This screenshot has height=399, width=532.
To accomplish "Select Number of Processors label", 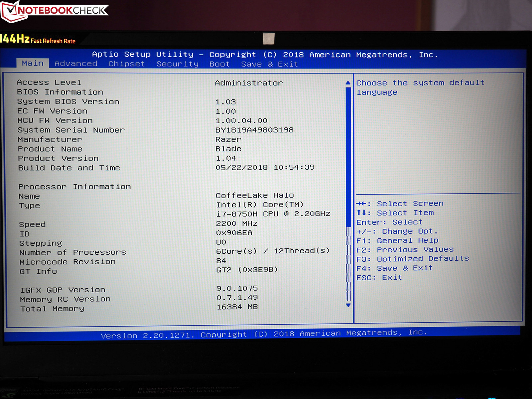I will [x=73, y=252].
